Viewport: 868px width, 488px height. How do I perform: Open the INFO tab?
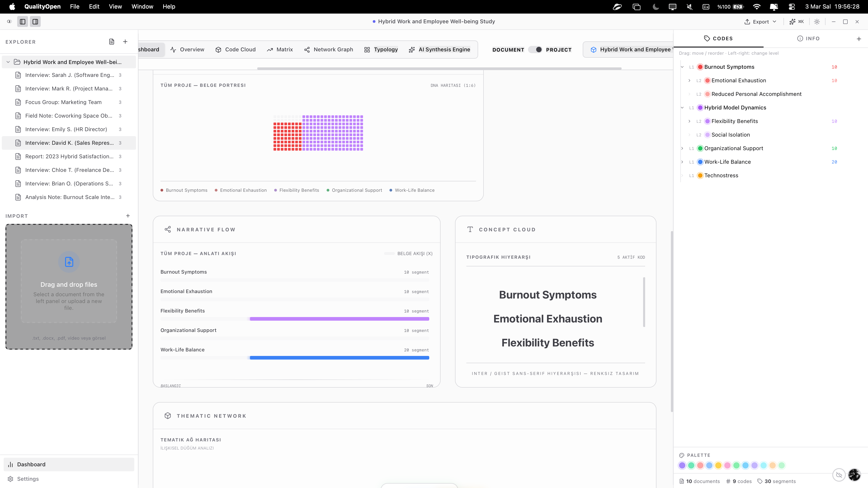(x=808, y=38)
